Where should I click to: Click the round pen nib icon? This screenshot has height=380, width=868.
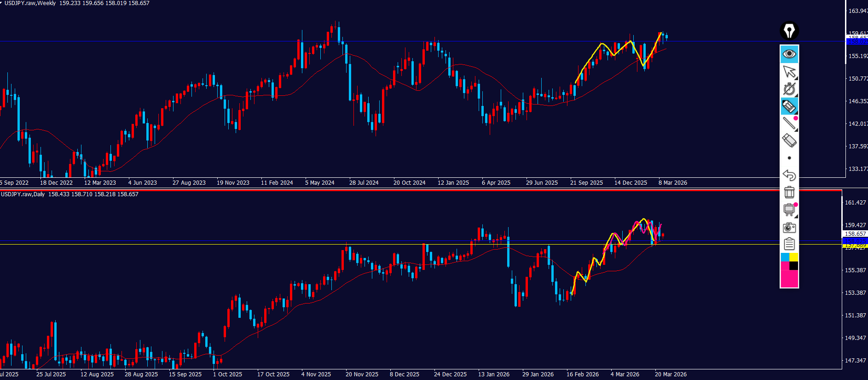click(789, 31)
